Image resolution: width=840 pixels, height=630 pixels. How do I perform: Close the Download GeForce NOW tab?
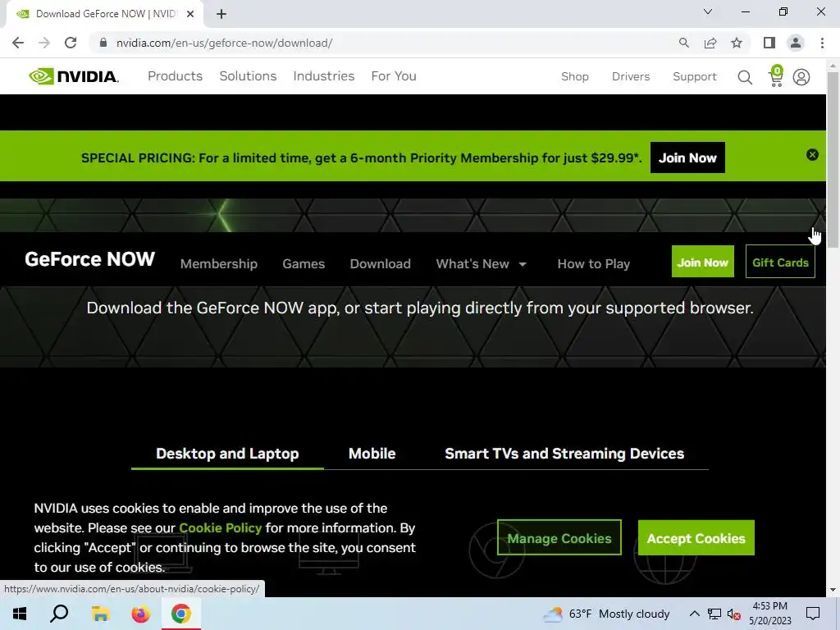[190, 14]
